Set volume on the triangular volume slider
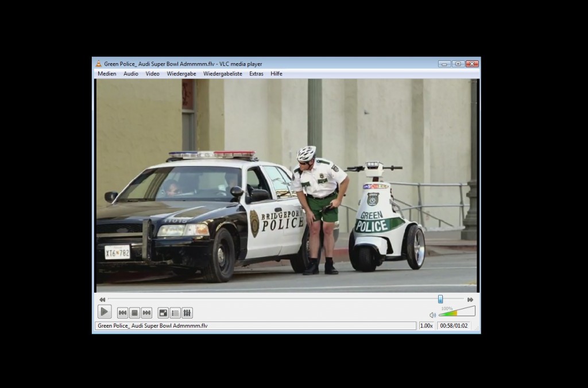 point(457,313)
